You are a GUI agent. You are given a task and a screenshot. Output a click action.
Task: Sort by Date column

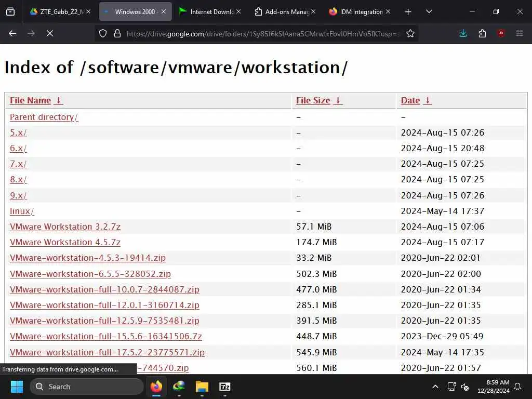pyautogui.click(x=410, y=100)
